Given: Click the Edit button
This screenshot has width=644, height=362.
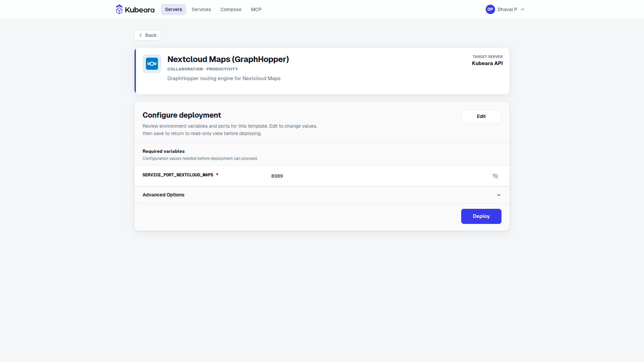Looking at the screenshot, I should pos(481,116).
